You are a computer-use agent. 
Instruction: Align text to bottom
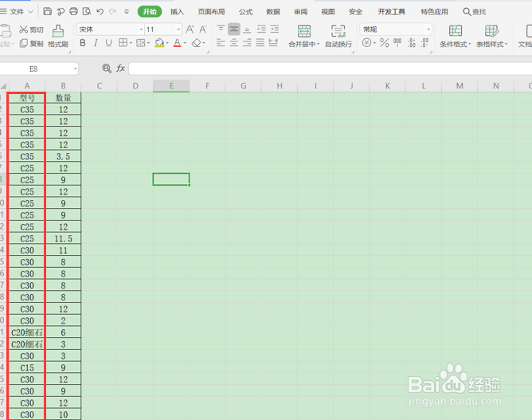pos(247,29)
